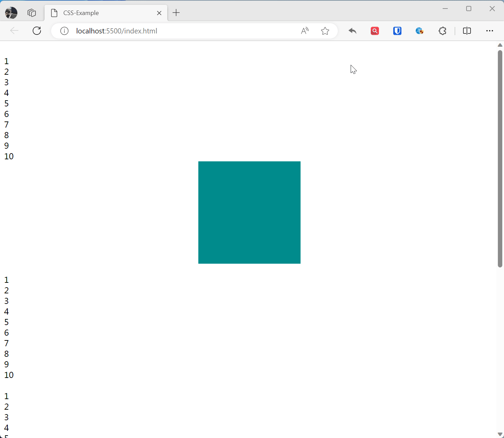View site information icon in address bar
The height and width of the screenshot is (438, 504).
(x=64, y=31)
